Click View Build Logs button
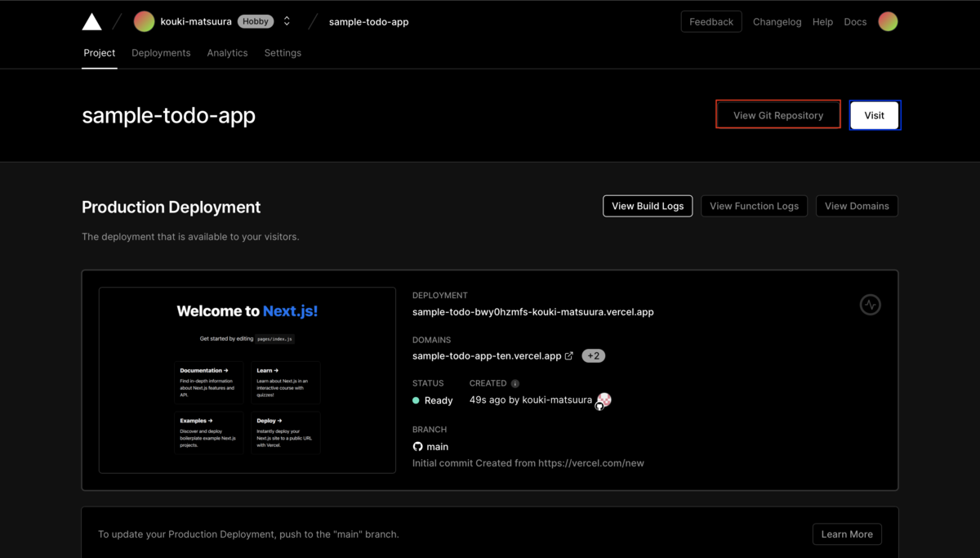The image size is (980, 558). 648,206
